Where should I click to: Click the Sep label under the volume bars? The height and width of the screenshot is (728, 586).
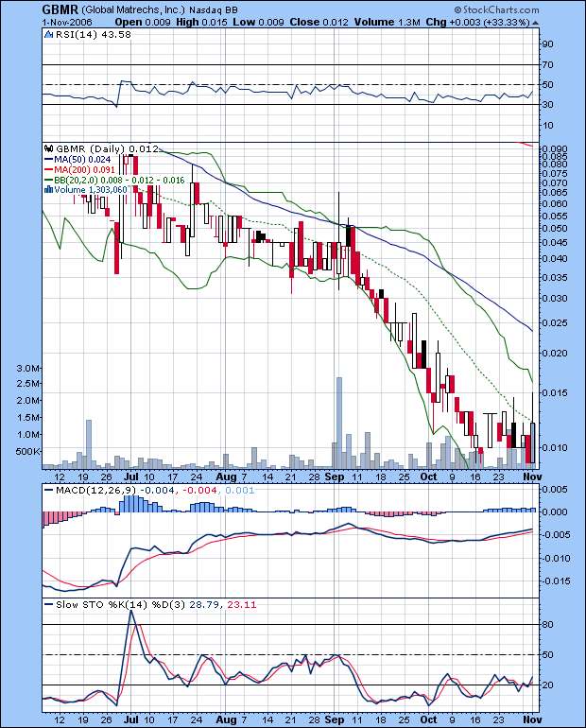click(335, 477)
